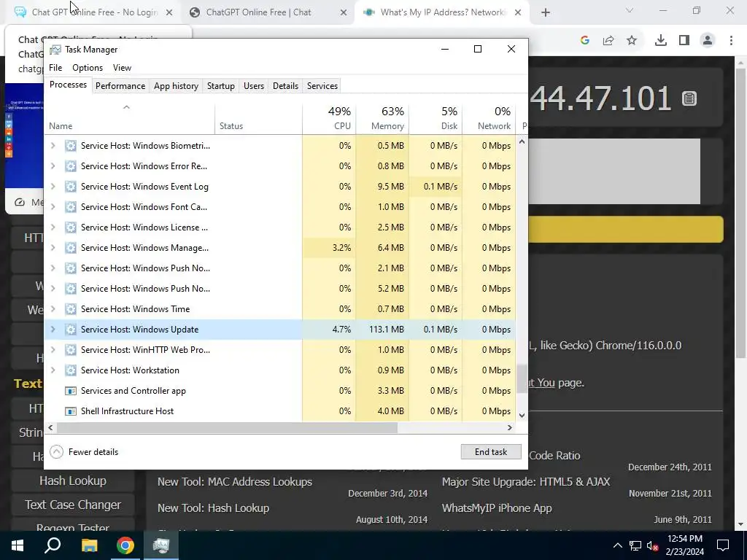Click the network tray icon

(x=635, y=545)
